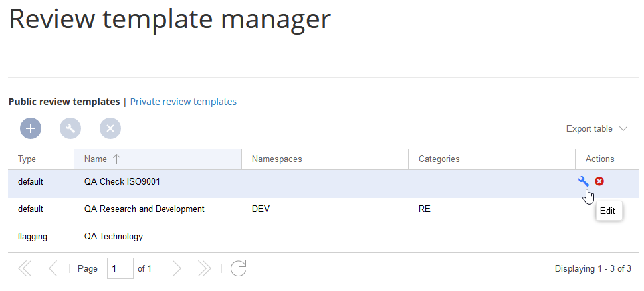Go to first page of table

pos(25,268)
